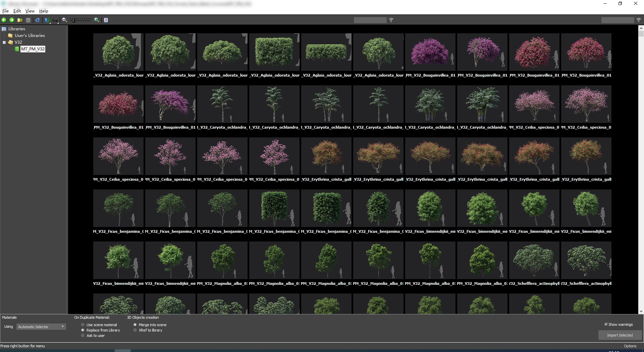This screenshot has height=352, width=644.
Task: Collapse the V32 library tree node
Action: (4, 42)
